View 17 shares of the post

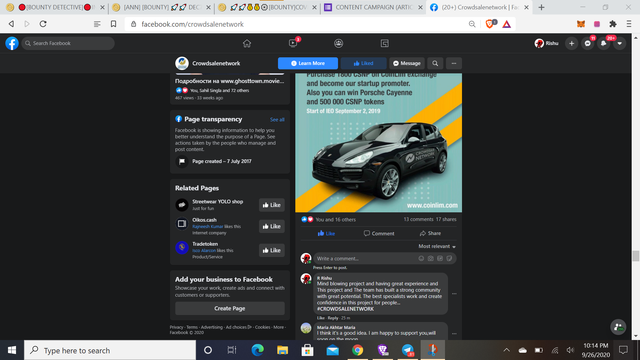pyautogui.click(x=446, y=220)
